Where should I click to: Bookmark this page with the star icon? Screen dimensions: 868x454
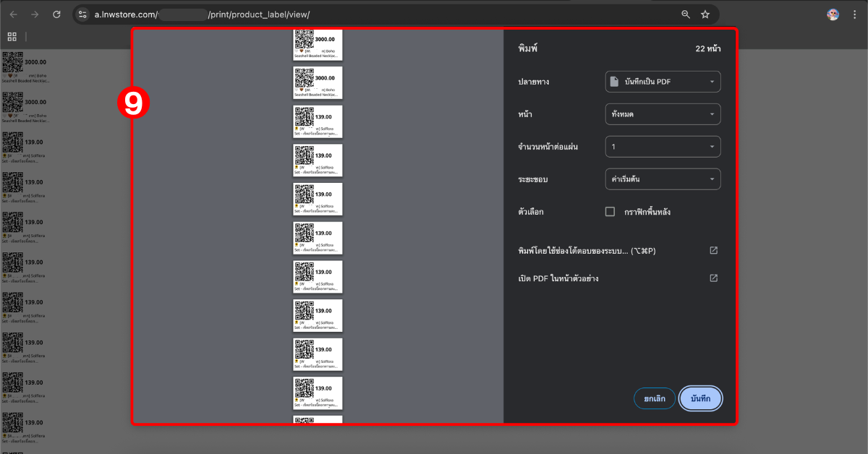[x=705, y=14]
